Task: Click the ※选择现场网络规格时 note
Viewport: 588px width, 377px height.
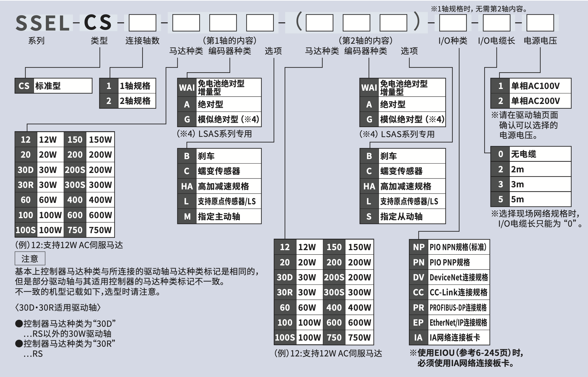Action: (535, 213)
